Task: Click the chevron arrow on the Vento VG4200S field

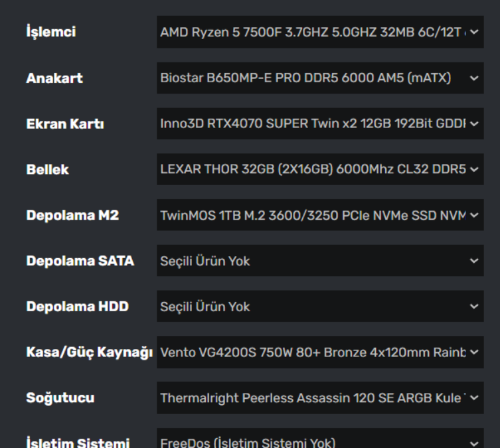Action: [473, 352]
